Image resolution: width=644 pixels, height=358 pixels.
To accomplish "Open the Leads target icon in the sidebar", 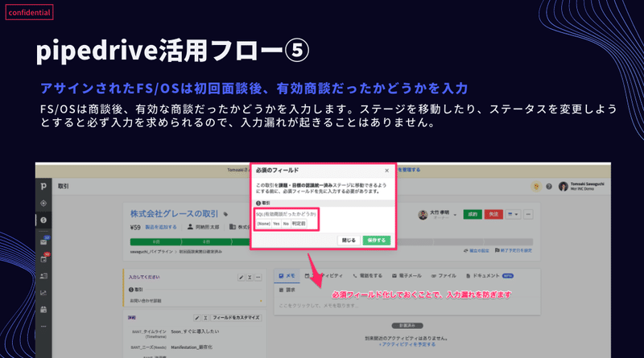I will [x=43, y=204].
